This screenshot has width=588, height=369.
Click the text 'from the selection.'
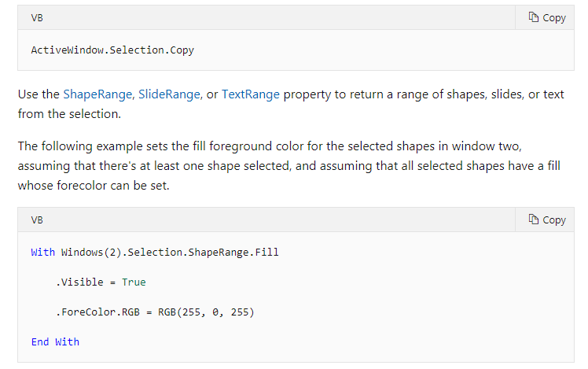point(69,114)
